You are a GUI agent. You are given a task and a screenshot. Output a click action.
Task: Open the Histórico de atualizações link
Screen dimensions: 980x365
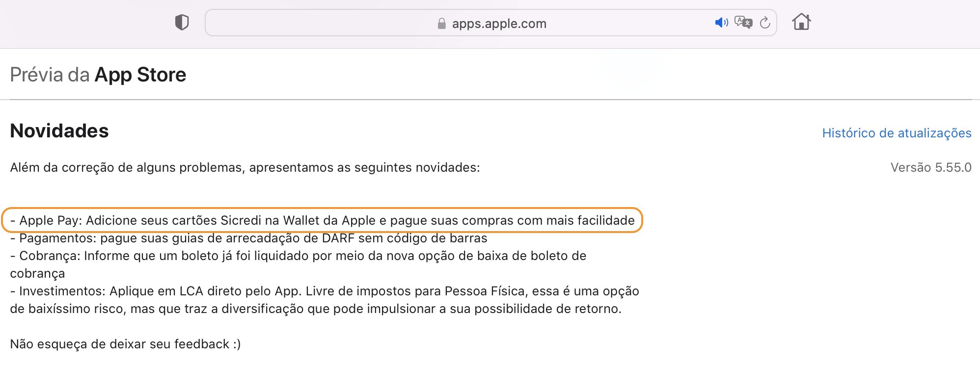(897, 133)
